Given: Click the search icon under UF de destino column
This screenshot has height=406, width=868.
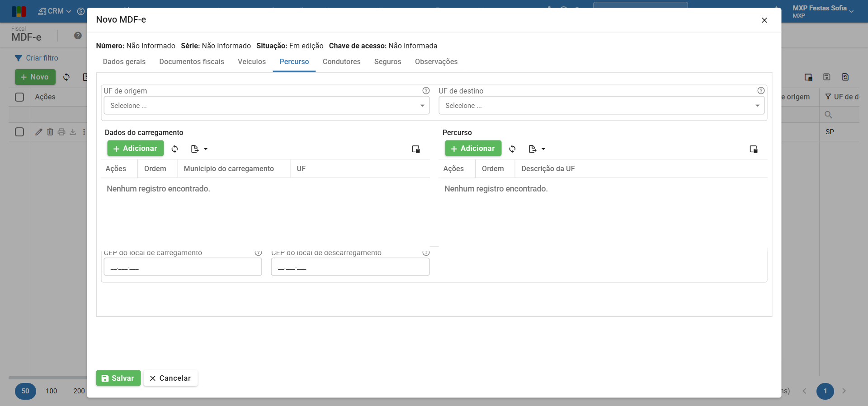Looking at the screenshot, I should pos(828,115).
